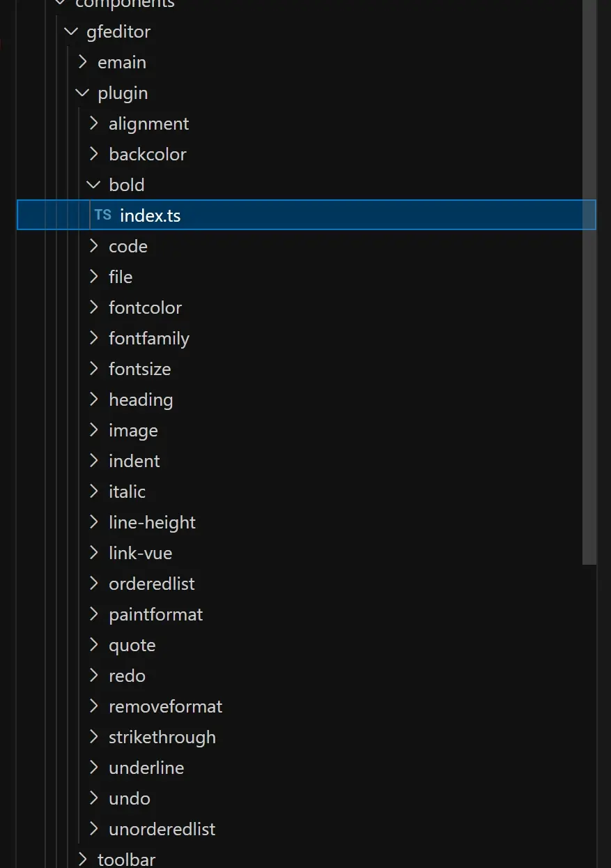The height and width of the screenshot is (868, 611).
Task: Click the explorer vertical scrollbar
Action: coord(589,279)
